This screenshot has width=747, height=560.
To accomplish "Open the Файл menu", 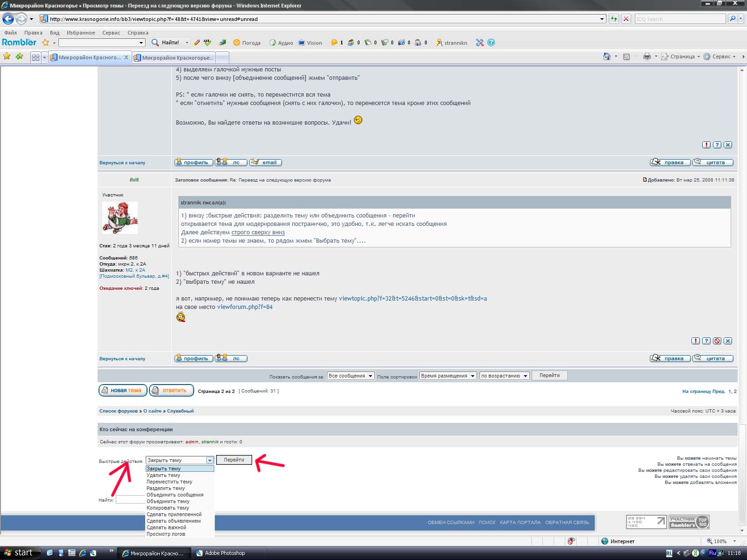I will [10, 33].
